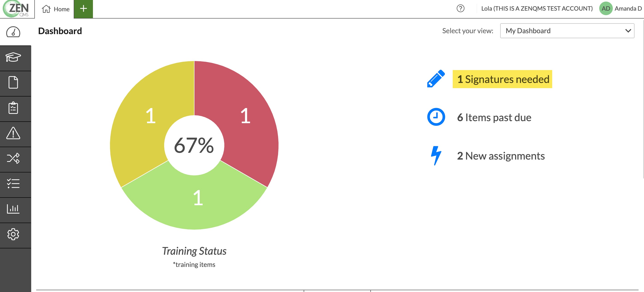Open the dashboard gauge icon in sidebar

13,32
